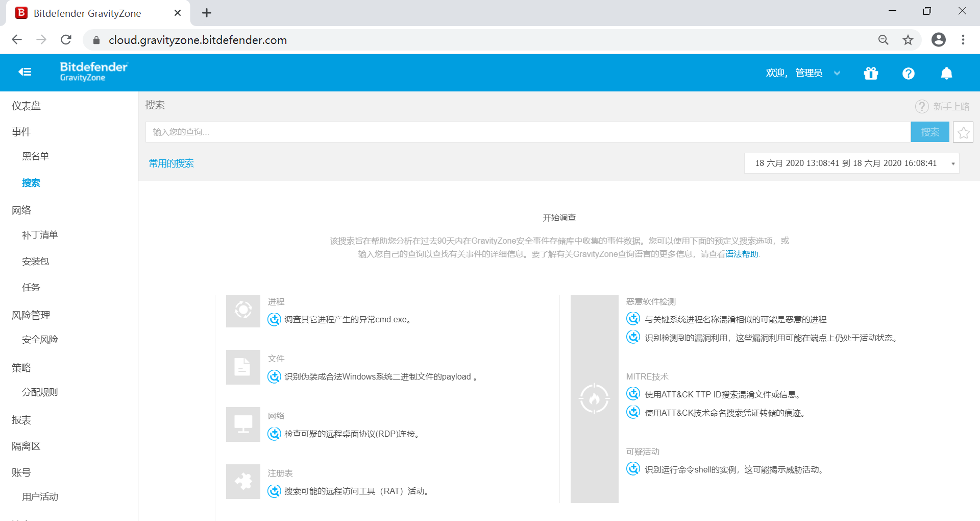
Task: Click the 输入您的查询 search input field
Action: [x=528, y=132]
